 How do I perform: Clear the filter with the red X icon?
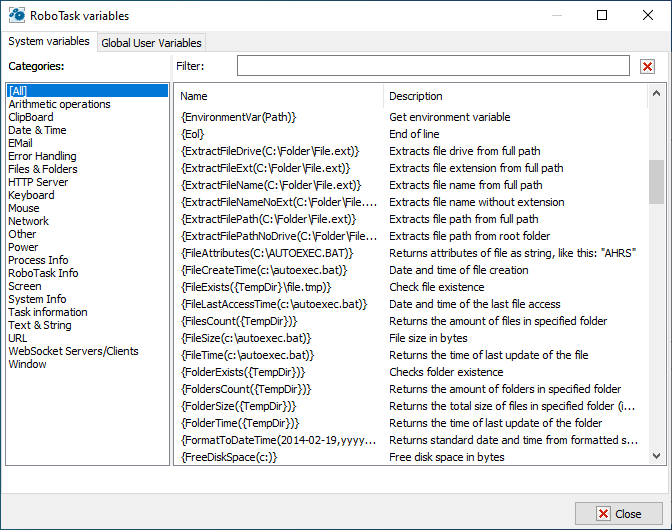click(647, 66)
